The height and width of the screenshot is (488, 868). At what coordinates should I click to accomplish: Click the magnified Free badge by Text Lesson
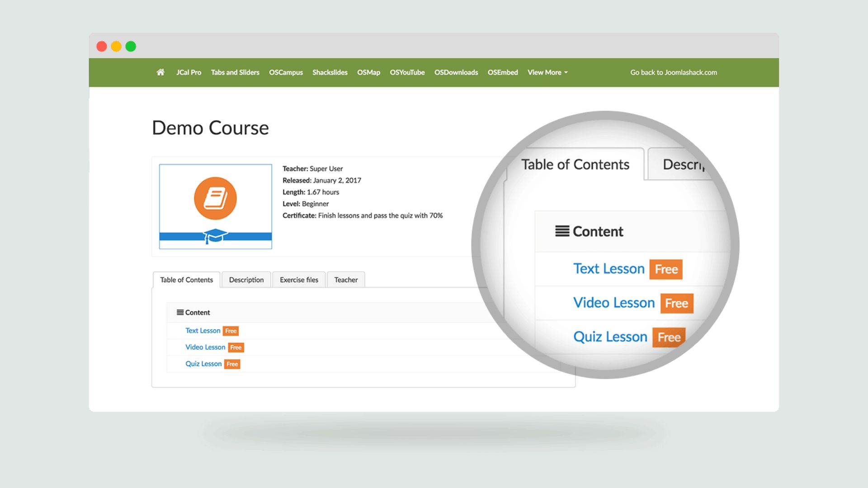pyautogui.click(x=666, y=269)
